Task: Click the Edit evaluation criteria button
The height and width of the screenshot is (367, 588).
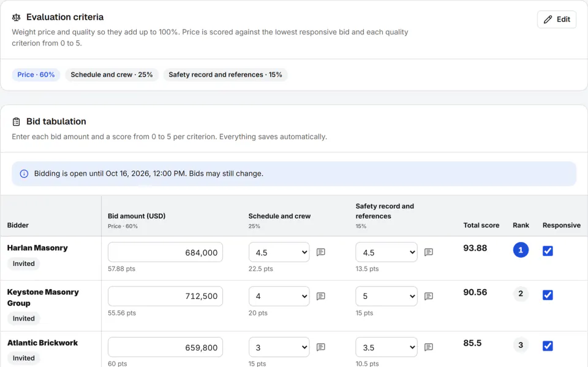Action: 557,20
